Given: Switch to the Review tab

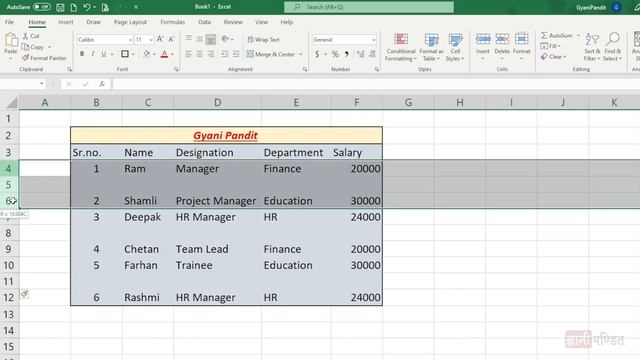Looking at the screenshot, I should tap(233, 22).
